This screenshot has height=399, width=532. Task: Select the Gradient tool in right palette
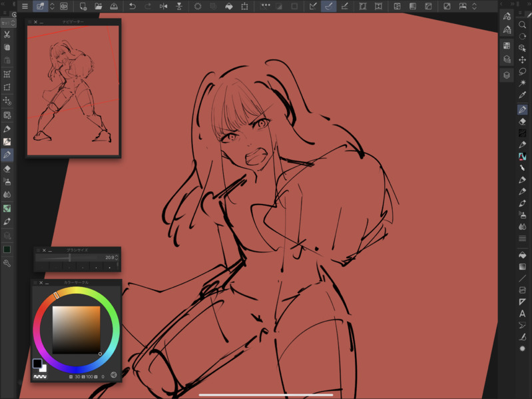523,266
